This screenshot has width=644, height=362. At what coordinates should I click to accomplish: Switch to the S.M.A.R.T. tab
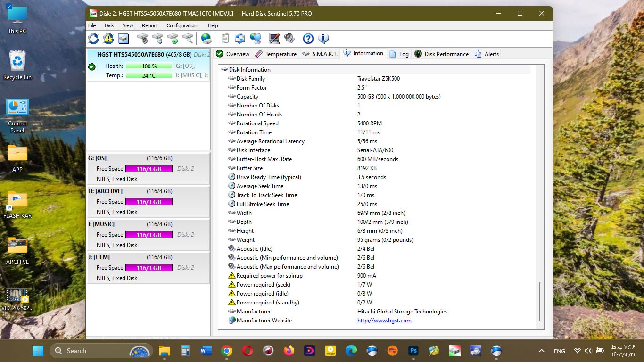pyautogui.click(x=320, y=54)
